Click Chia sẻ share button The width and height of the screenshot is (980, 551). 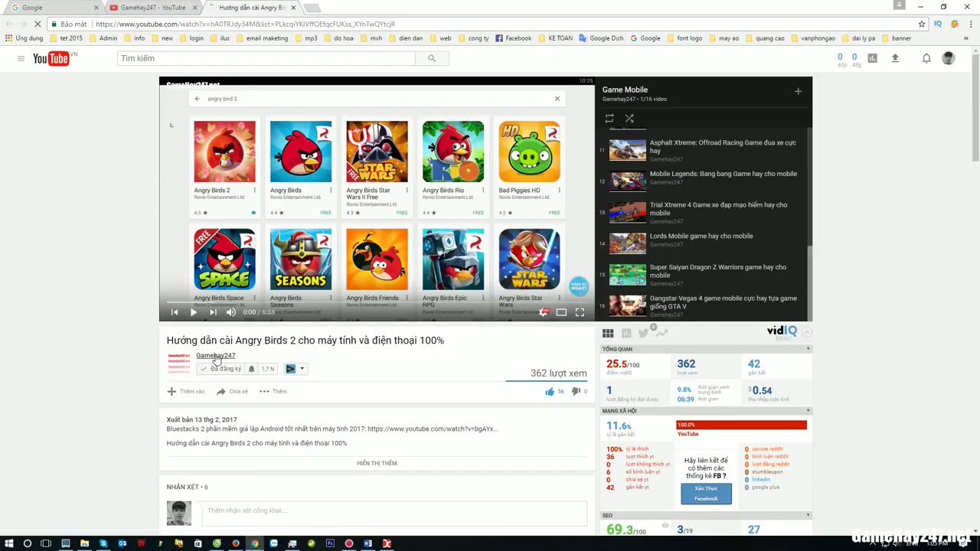coord(232,391)
